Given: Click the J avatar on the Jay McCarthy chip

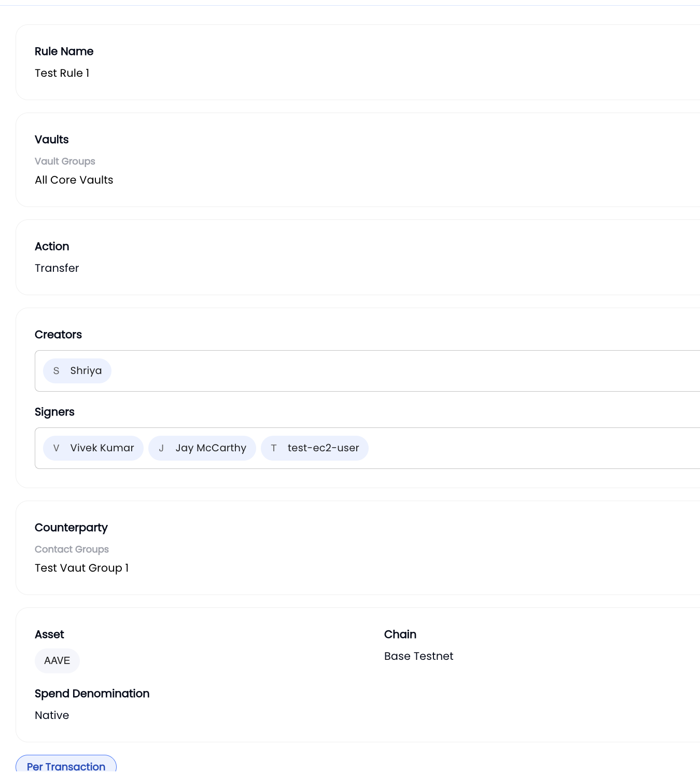Looking at the screenshot, I should pos(161,448).
